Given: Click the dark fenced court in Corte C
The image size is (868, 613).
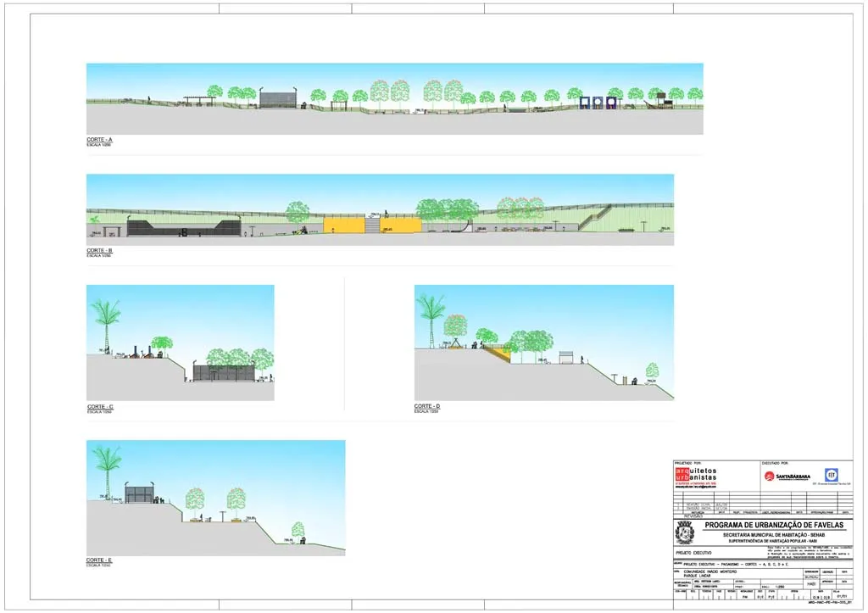Looking at the screenshot, I should (x=224, y=373).
